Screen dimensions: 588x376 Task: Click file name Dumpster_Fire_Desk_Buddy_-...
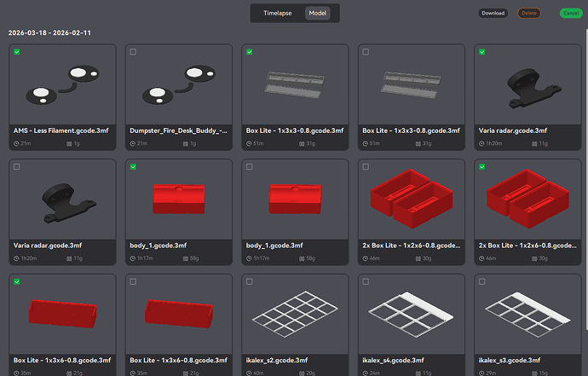(178, 130)
